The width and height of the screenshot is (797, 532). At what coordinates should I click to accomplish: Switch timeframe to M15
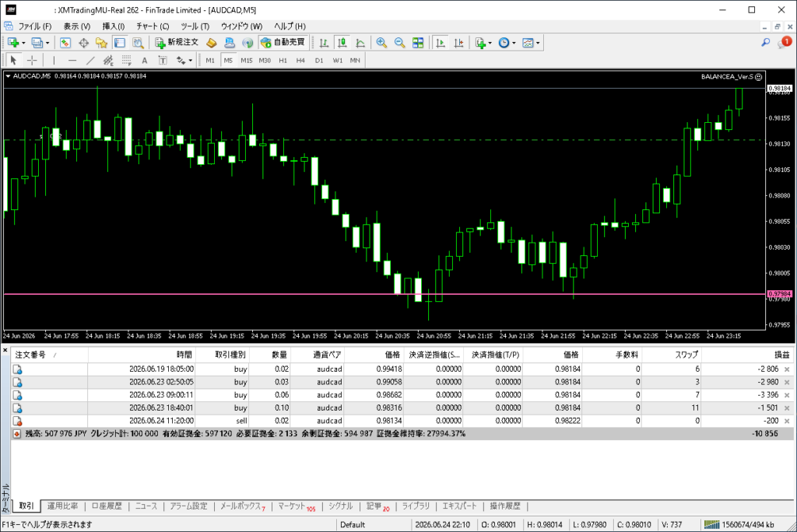coord(247,61)
